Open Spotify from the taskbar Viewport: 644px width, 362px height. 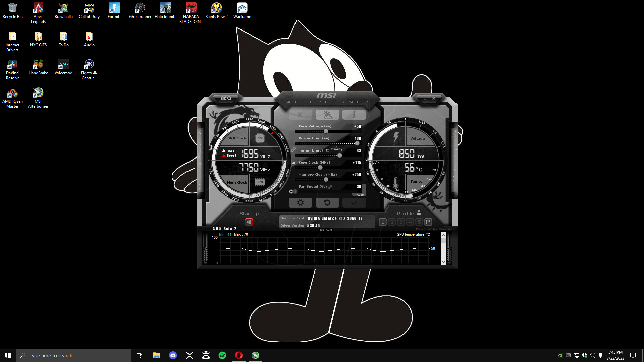click(x=222, y=355)
